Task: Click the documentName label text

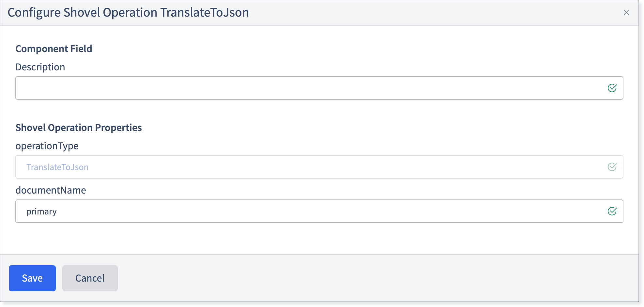Action: point(51,190)
